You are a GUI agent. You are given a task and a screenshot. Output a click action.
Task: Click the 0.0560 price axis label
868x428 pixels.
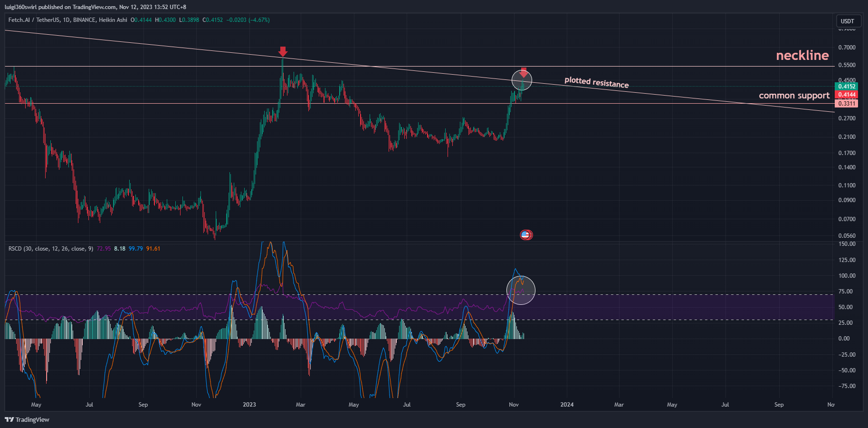point(847,236)
